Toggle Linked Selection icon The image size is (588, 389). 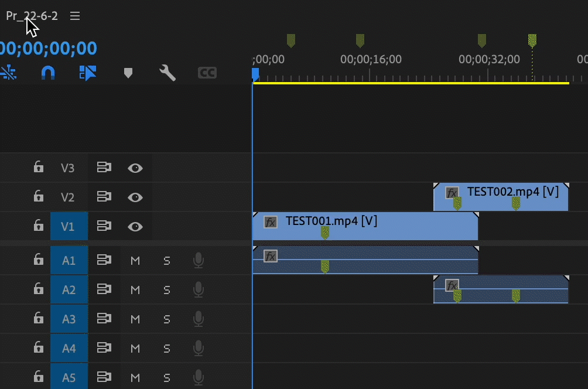pos(88,73)
